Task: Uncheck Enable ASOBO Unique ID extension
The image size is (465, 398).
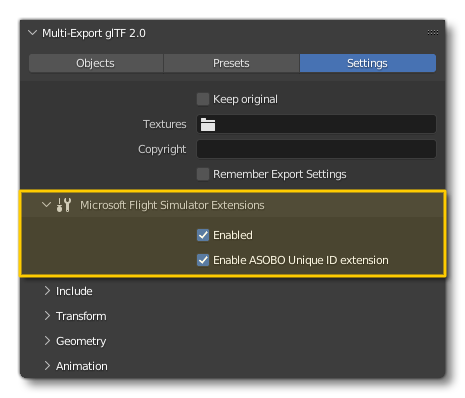Action: click(203, 260)
